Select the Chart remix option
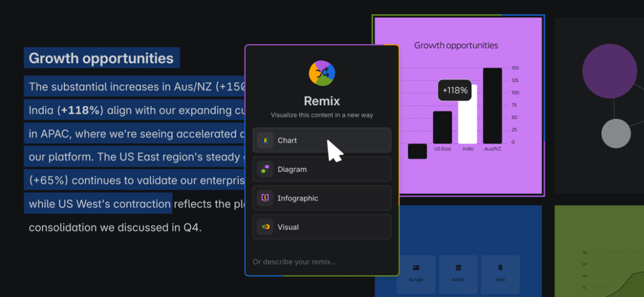Screen dimensions: 644x297 click(x=321, y=140)
